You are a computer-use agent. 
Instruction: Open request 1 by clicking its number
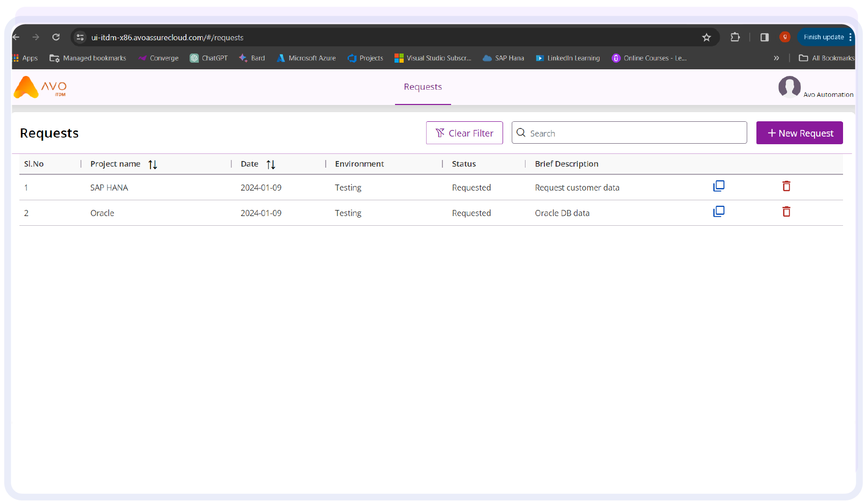click(x=26, y=187)
